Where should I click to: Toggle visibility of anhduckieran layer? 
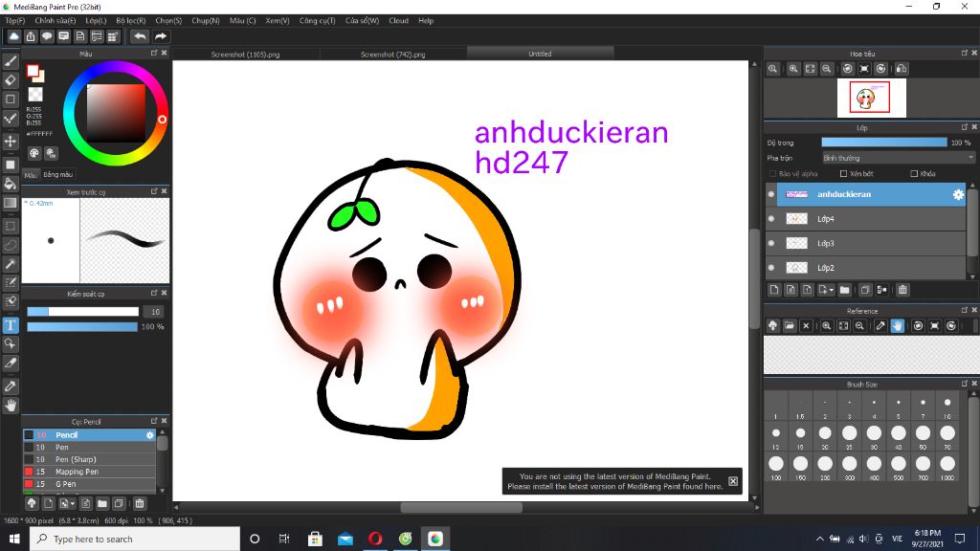click(x=771, y=194)
